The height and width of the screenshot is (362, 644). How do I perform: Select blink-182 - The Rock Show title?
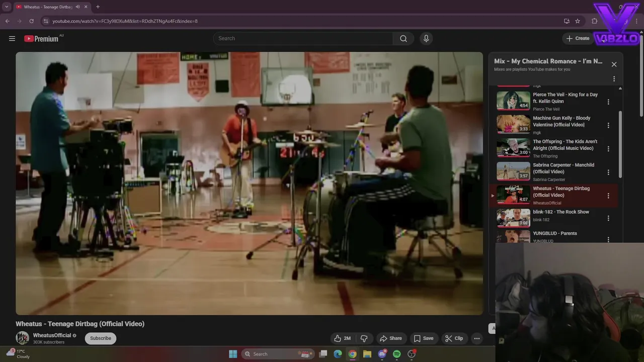(x=561, y=212)
